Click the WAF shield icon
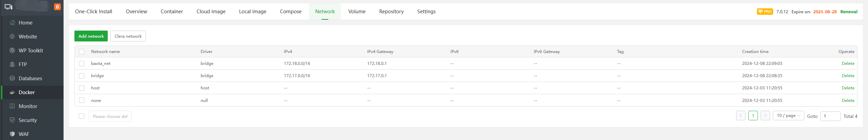Image resolution: width=868 pixels, height=140 pixels. coord(12,134)
